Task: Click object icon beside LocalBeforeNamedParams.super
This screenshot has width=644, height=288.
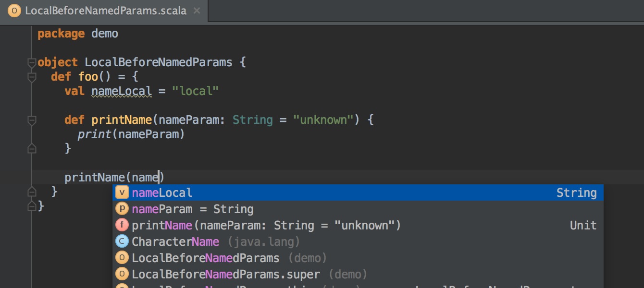Action: pyautogui.click(x=123, y=275)
